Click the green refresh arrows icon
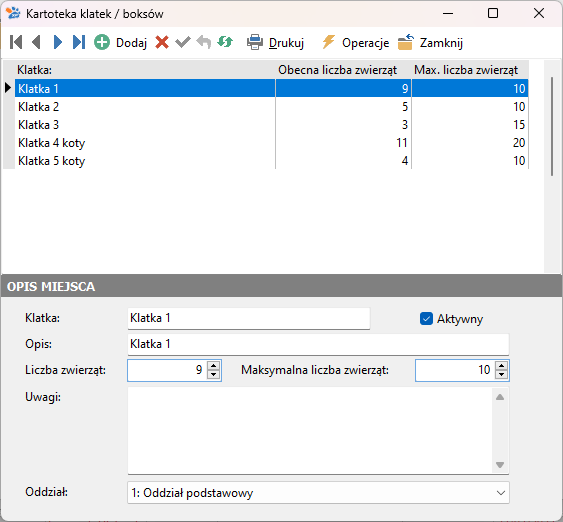The image size is (563, 522). [x=225, y=42]
